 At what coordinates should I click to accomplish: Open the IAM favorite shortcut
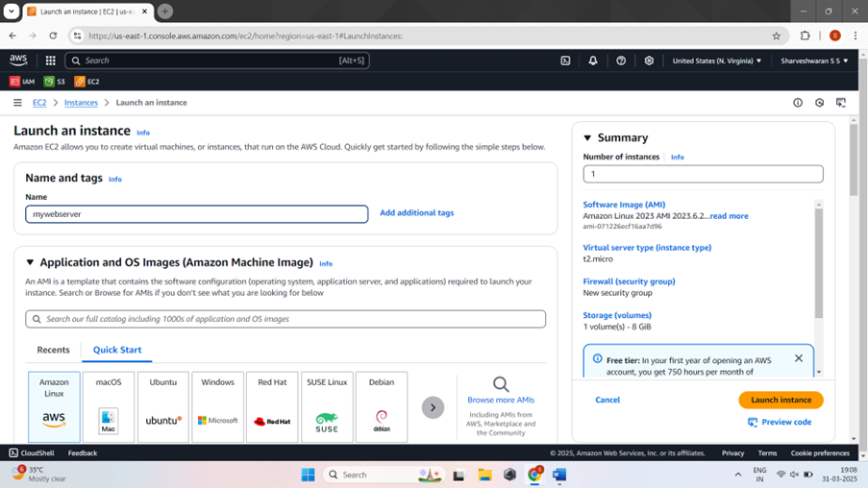22,82
